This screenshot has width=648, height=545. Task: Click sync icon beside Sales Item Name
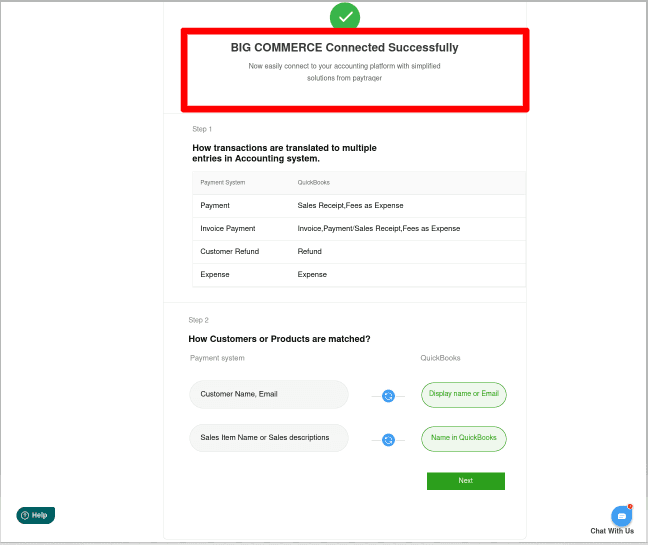pyautogui.click(x=388, y=440)
